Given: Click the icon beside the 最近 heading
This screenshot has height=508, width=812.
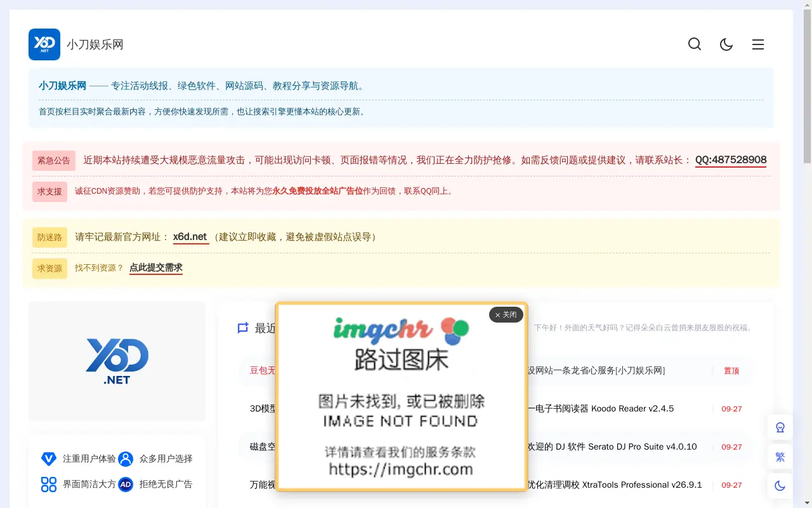Looking at the screenshot, I should point(242,328).
